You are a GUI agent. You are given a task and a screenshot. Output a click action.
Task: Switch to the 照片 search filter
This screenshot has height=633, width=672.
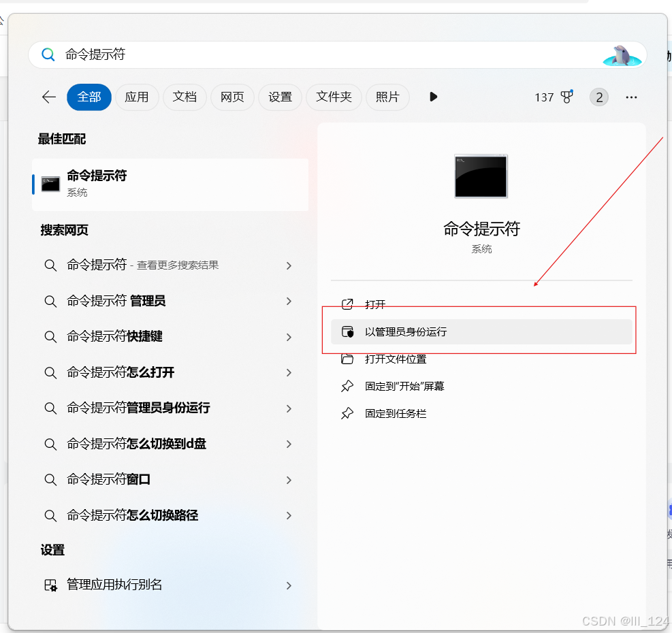pyautogui.click(x=387, y=97)
